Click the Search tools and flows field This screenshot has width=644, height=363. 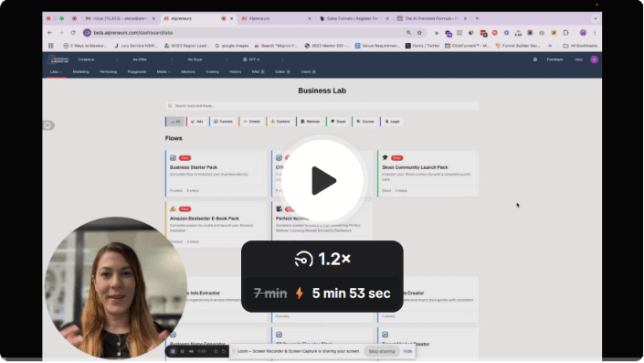click(322, 106)
